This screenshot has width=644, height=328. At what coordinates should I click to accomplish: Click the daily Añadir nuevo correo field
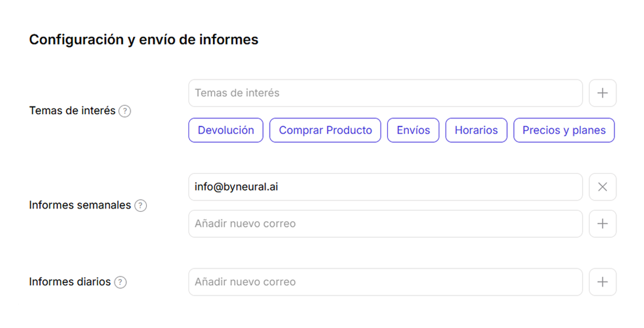(385, 282)
